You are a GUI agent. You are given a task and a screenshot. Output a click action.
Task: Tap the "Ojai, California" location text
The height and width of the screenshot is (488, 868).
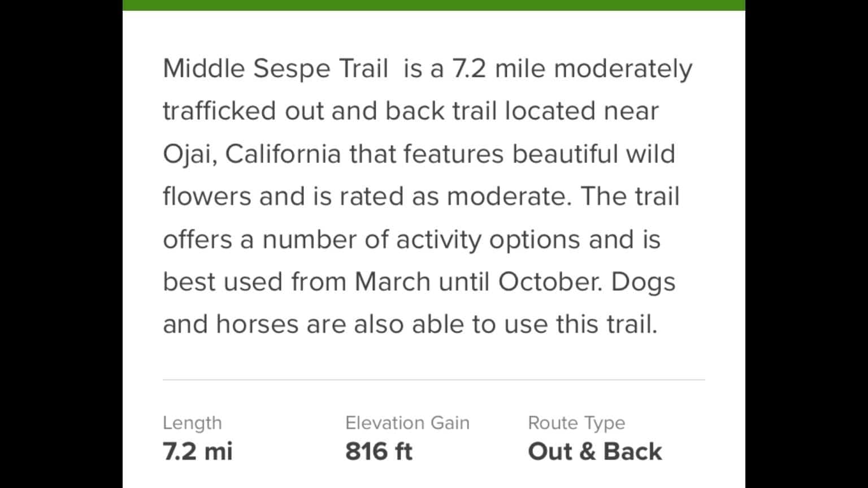point(252,155)
